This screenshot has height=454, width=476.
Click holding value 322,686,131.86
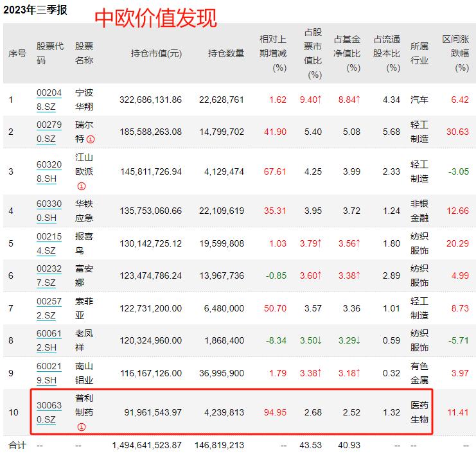coord(150,100)
